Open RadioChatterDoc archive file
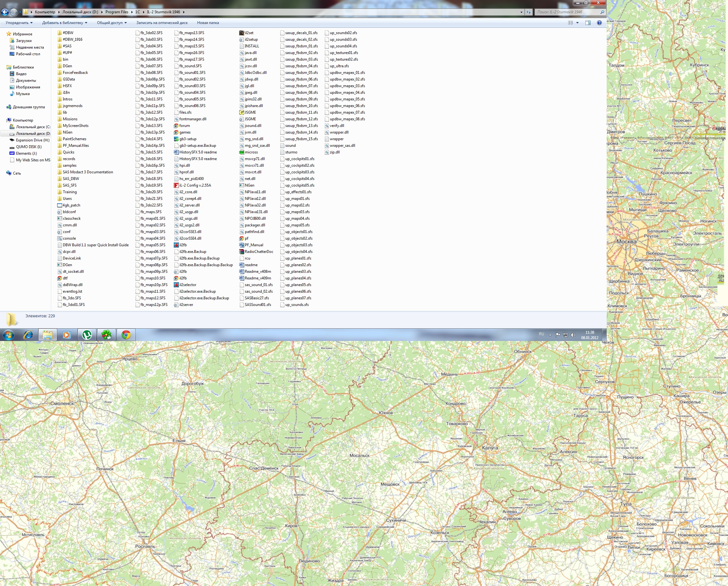 (x=259, y=251)
